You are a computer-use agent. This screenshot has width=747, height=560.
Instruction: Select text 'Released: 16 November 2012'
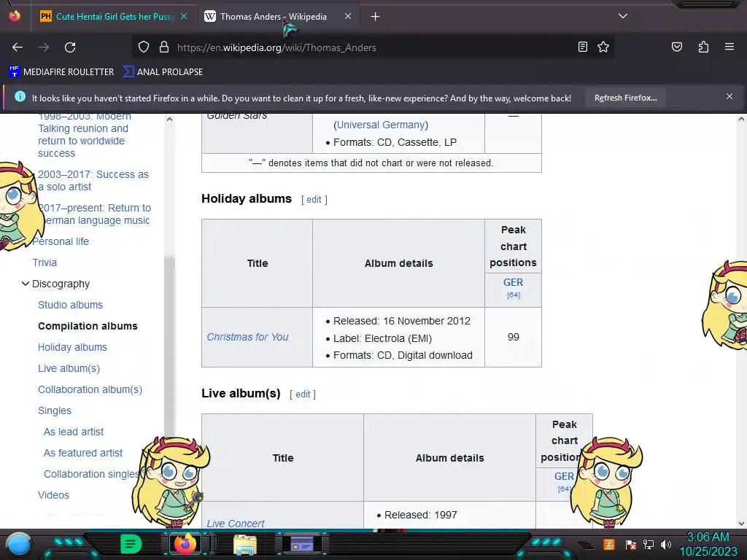pos(402,321)
